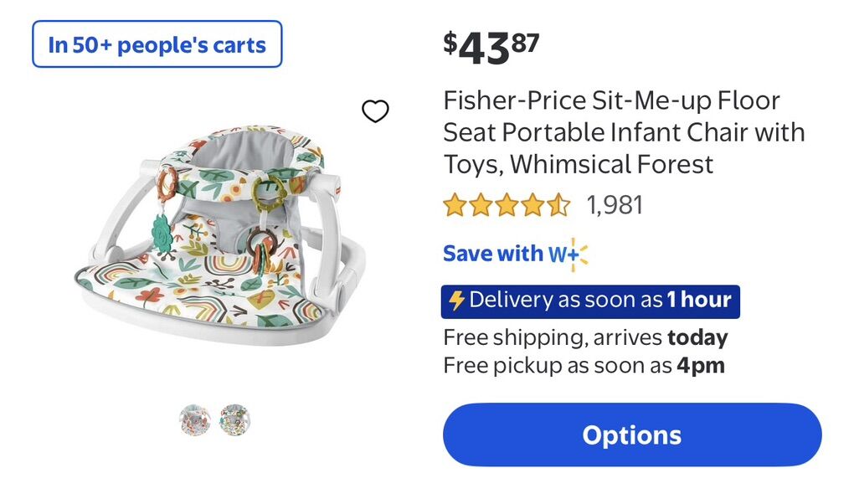Click the Delivery as soon as 1 hour badge

pos(590,301)
